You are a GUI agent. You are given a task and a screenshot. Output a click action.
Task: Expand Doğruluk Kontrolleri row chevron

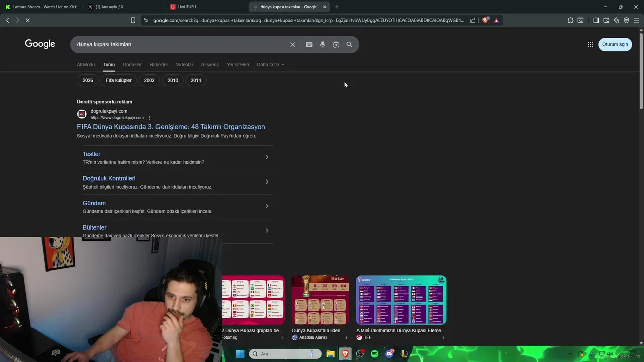click(267, 182)
